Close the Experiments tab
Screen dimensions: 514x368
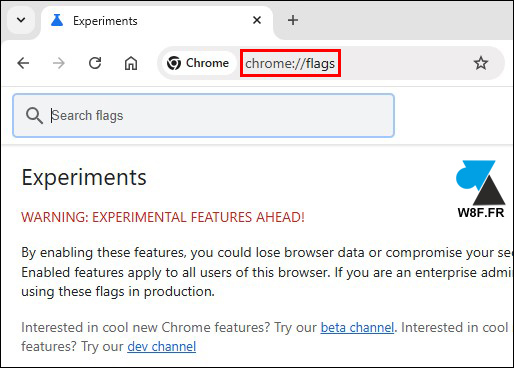coord(257,20)
